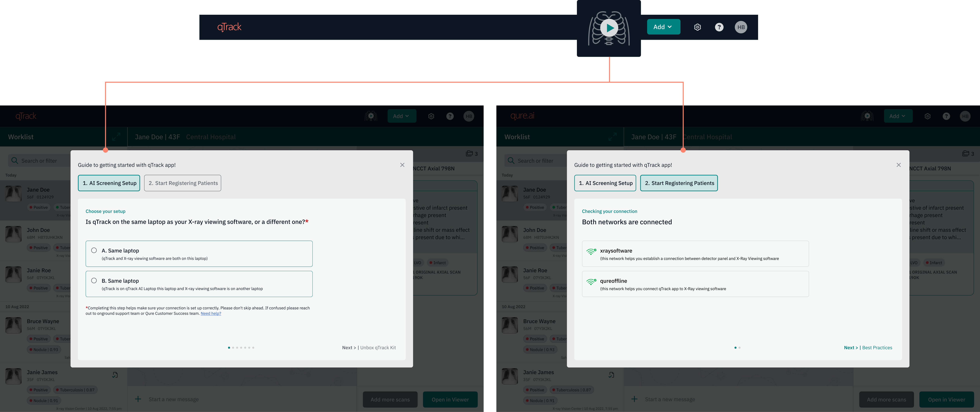
Task: Click Janie James refresh icon in left worklist
Action: pyautogui.click(x=115, y=375)
